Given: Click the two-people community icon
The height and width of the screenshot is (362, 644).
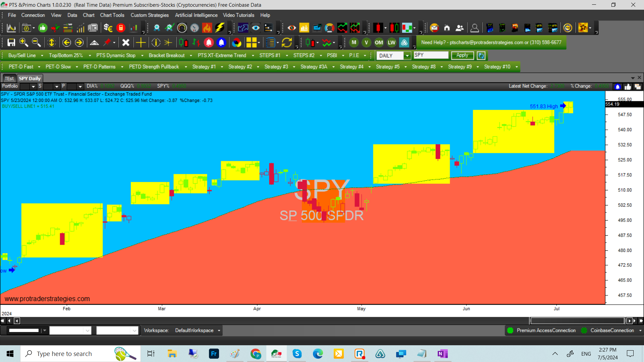Looking at the screenshot, I should (x=460, y=28).
